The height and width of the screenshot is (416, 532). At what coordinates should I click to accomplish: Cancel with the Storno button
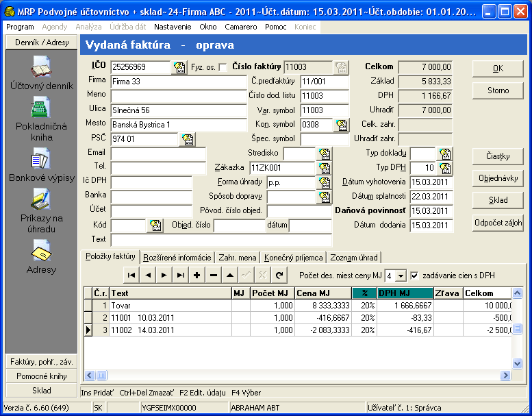coord(498,90)
